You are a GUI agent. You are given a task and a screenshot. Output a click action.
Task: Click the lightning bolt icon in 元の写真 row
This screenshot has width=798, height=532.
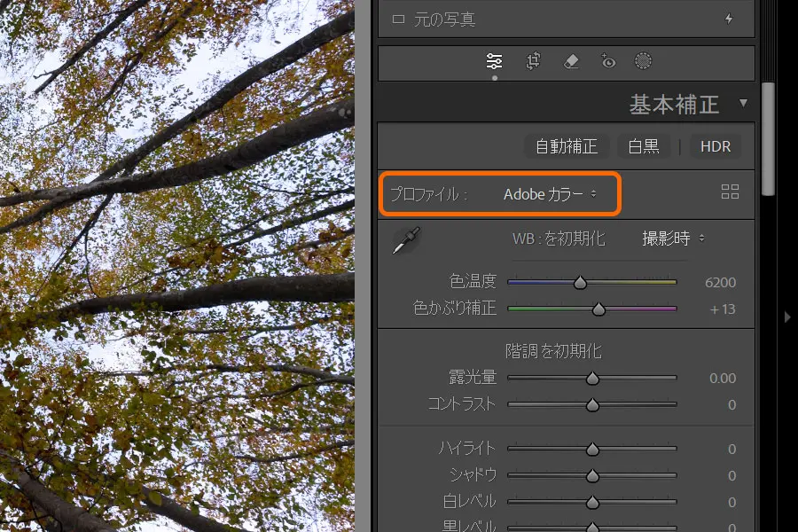[729, 19]
